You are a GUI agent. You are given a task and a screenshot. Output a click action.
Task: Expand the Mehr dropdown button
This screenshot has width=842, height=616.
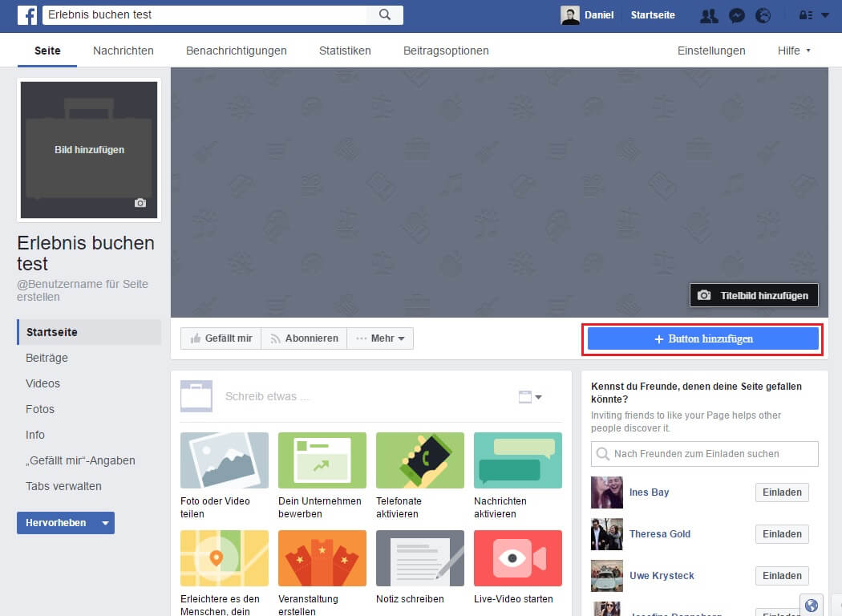pos(380,338)
